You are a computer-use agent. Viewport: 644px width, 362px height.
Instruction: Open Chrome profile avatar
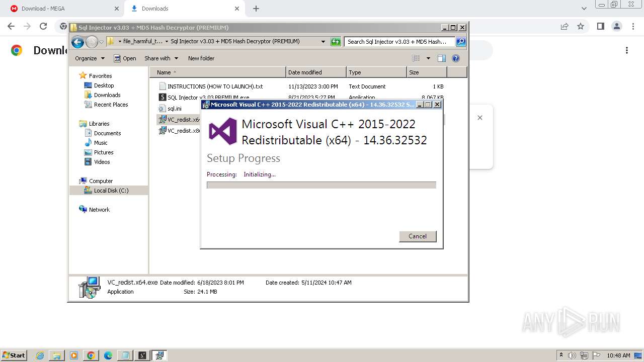click(x=617, y=26)
